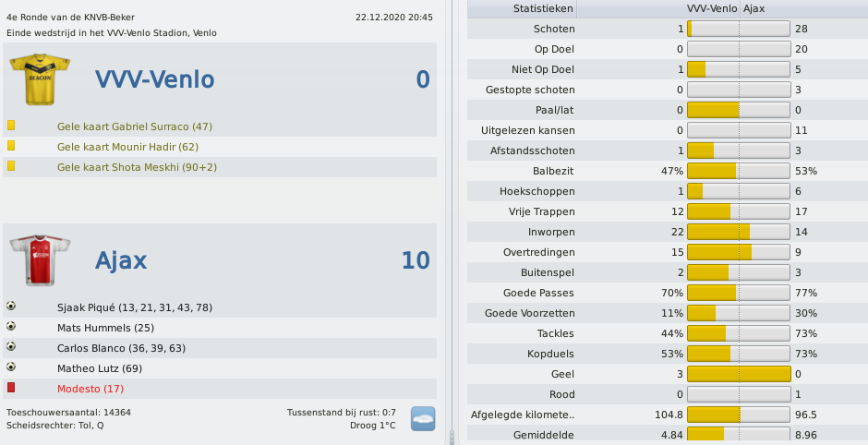The width and height of the screenshot is (868, 445).
Task: Click the Ajax column header in statistics
Action: 754,9
